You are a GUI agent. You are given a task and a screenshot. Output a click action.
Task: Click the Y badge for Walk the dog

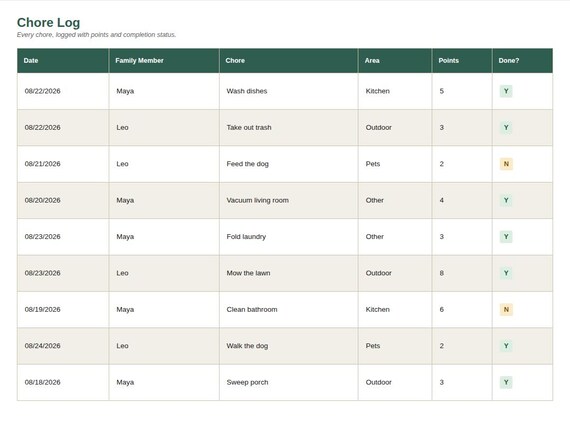(x=506, y=346)
